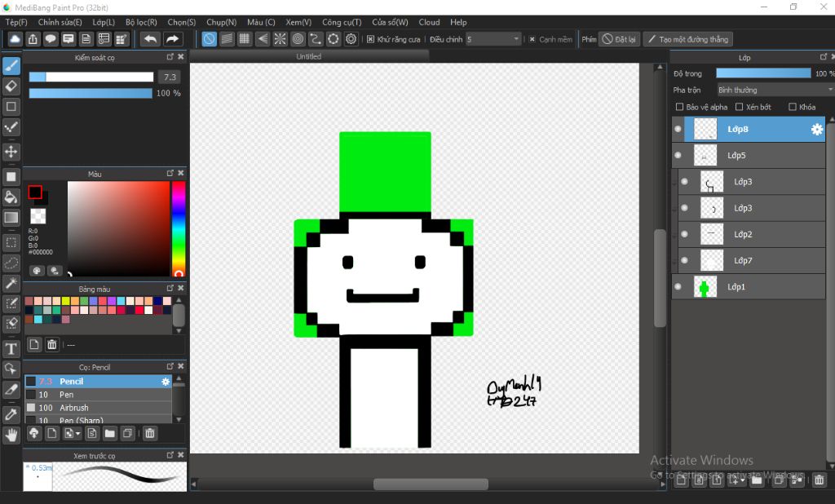Select the Brush tool in left toolbar
The width and height of the screenshot is (835, 504).
[11, 66]
